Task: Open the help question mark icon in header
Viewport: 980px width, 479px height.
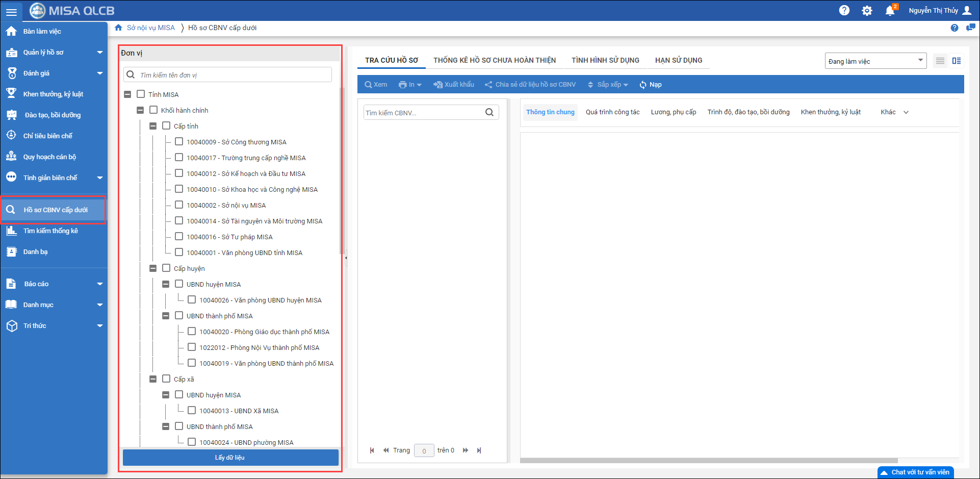Action: pyautogui.click(x=844, y=10)
